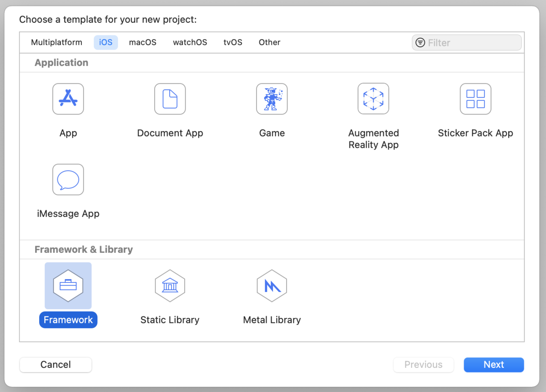This screenshot has width=546, height=392.
Task: Select the App template icon
Action: (68, 99)
